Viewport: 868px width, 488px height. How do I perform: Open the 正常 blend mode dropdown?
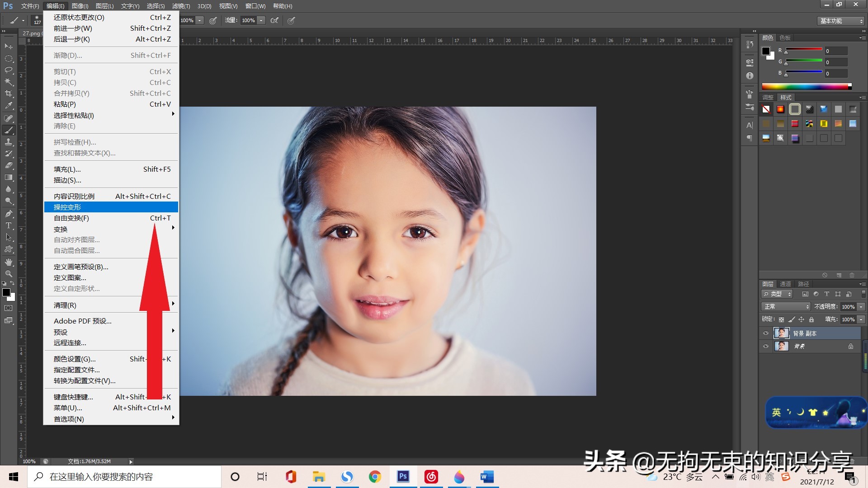(x=786, y=307)
